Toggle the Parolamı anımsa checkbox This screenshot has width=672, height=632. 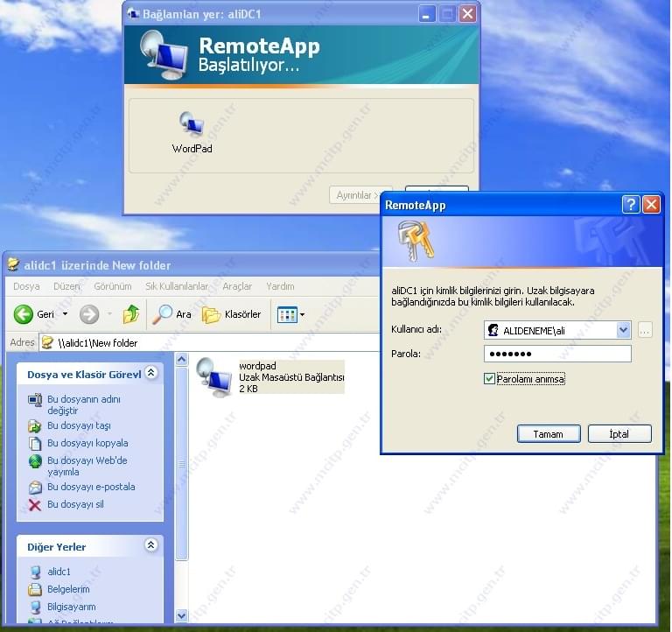point(489,379)
